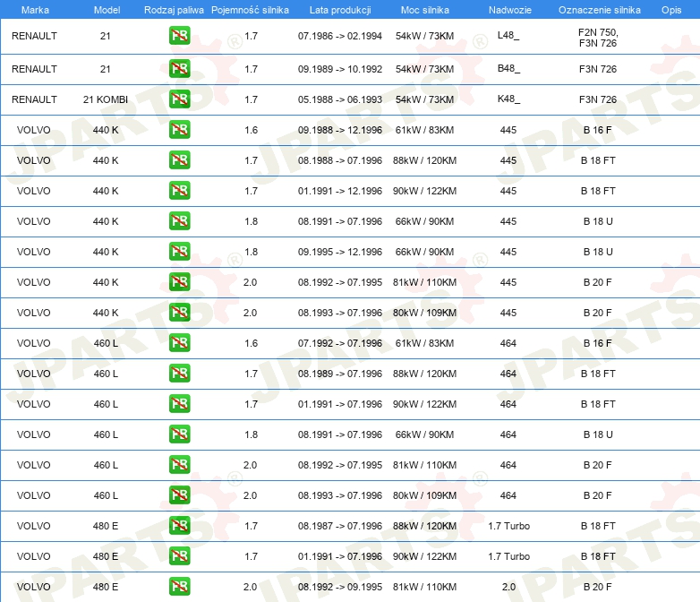Click body code 'K48_' cell
This screenshot has width=700, height=602.
(508, 99)
